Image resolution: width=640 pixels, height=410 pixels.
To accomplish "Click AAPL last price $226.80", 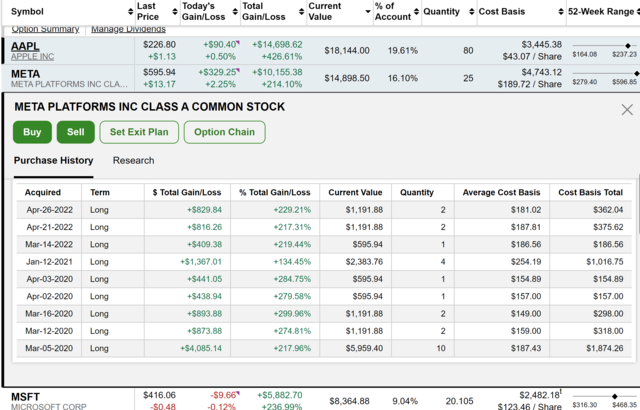I will 159,44.
